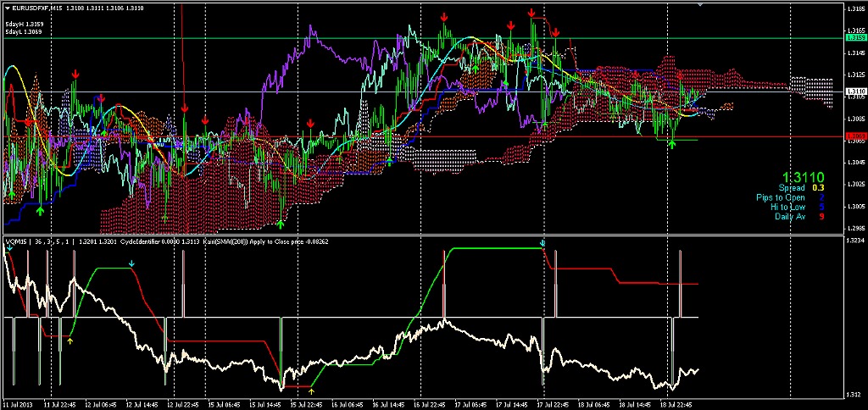Select the rightmost cyan arrow in the indicator window

542,244
